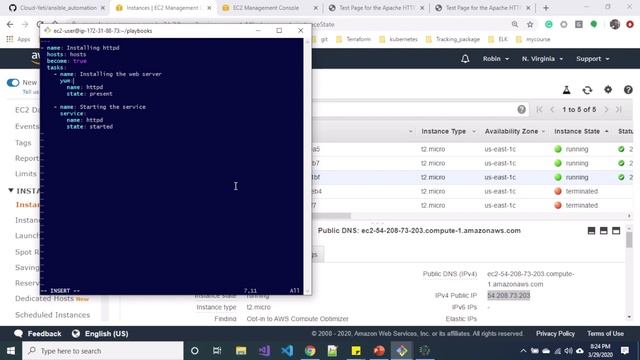Bookmark this page with star icon
640x360 pixels.
pyautogui.click(x=530, y=24)
